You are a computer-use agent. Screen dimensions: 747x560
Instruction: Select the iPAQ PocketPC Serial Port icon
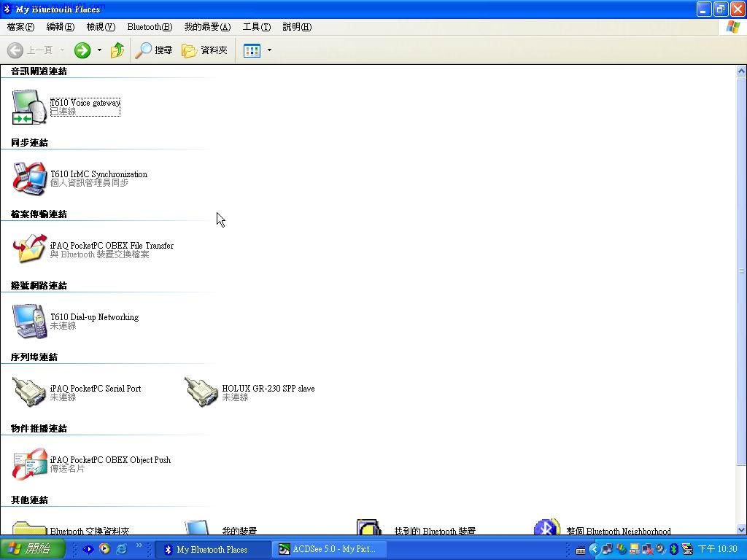pyautogui.click(x=29, y=392)
